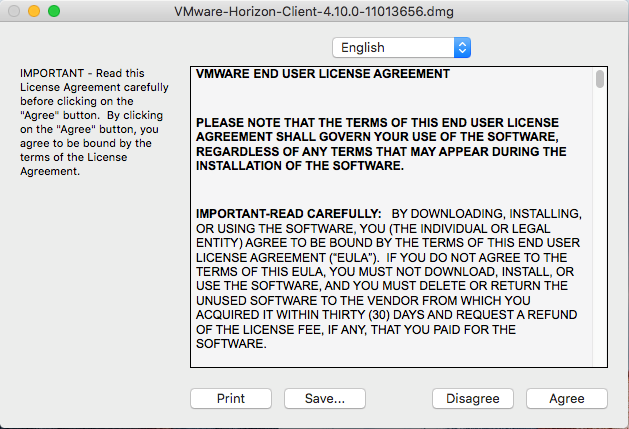The height and width of the screenshot is (429, 629).
Task: Click the yellow minimize window button
Action: pos(34,11)
